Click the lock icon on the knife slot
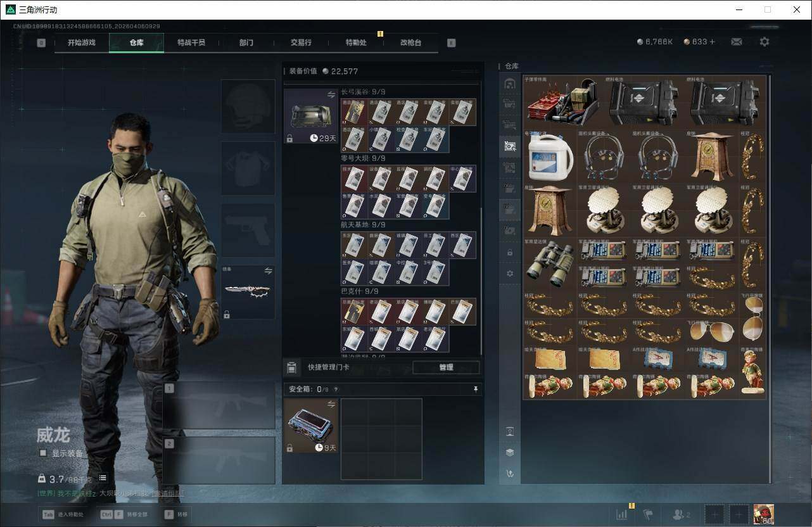 pyautogui.click(x=227, y=314)
